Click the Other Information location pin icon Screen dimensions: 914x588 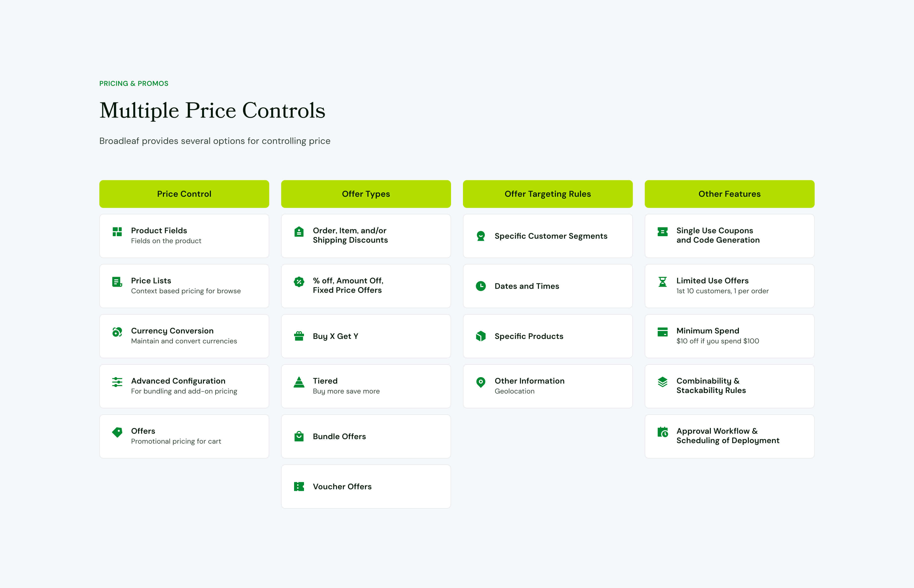[x=481, y=382]
